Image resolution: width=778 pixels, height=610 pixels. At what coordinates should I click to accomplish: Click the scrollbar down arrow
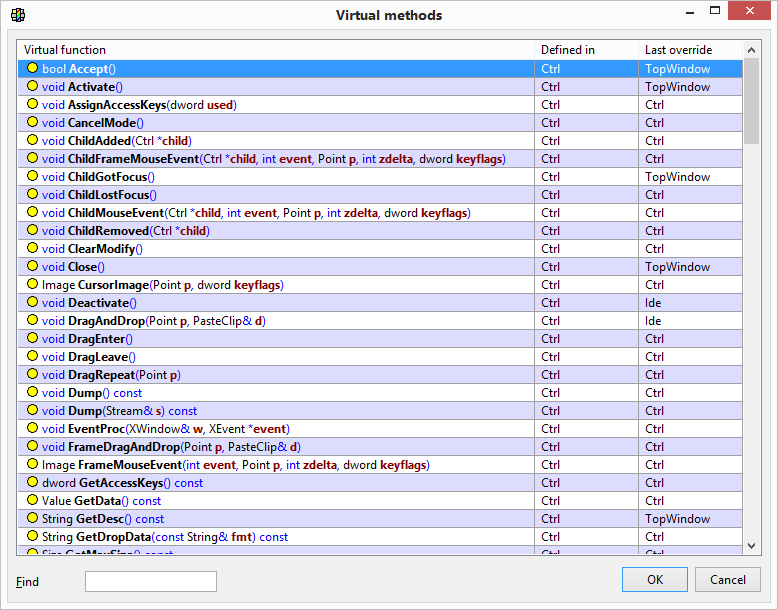(752, 546)
